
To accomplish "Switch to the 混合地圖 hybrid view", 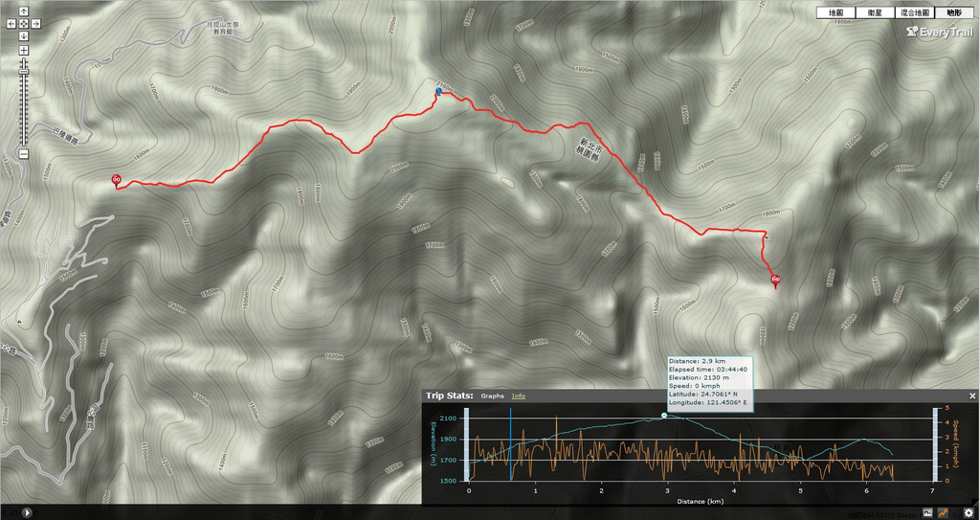I will click(914, 12).
